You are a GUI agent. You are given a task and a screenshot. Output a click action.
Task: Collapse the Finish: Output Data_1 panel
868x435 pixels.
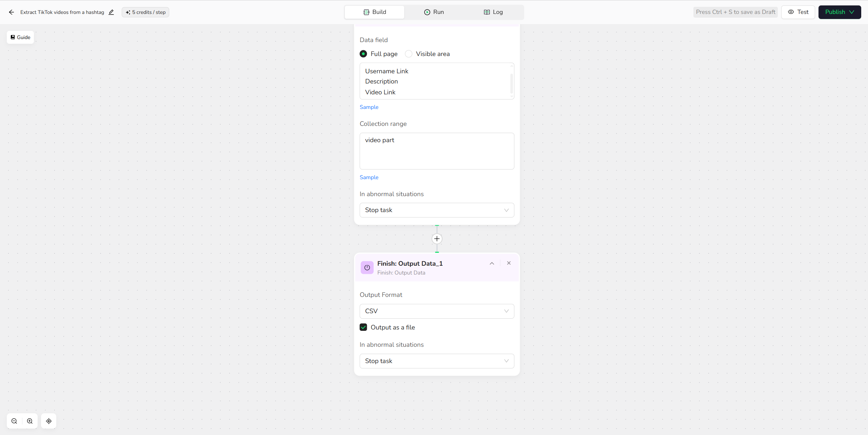[492, 263]
